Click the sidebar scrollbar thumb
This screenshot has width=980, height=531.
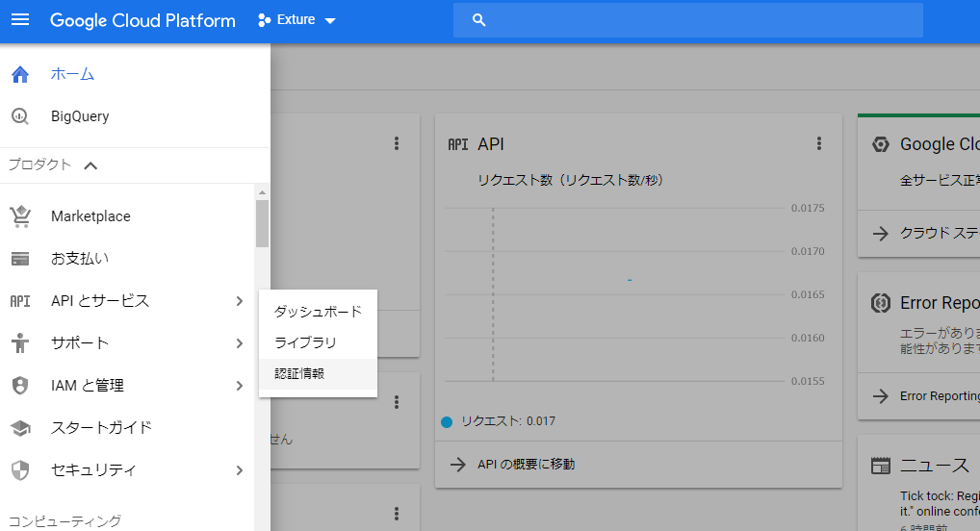point(262,223)
